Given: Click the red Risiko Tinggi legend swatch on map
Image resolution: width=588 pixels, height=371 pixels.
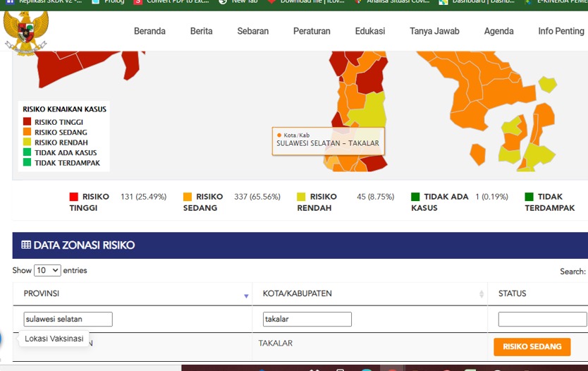Looking at the screenshot, I should (x=27, y=121).
